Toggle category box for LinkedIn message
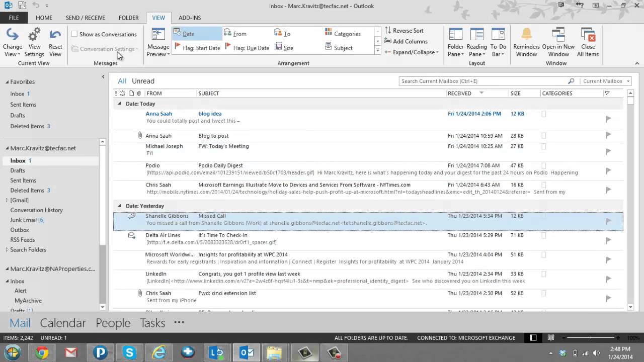 point(543,274)
